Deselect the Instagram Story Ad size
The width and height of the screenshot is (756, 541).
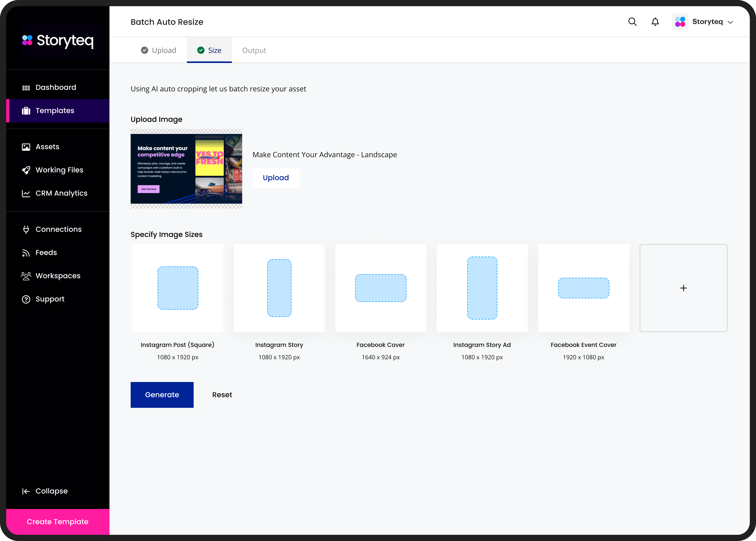point(482,288)
